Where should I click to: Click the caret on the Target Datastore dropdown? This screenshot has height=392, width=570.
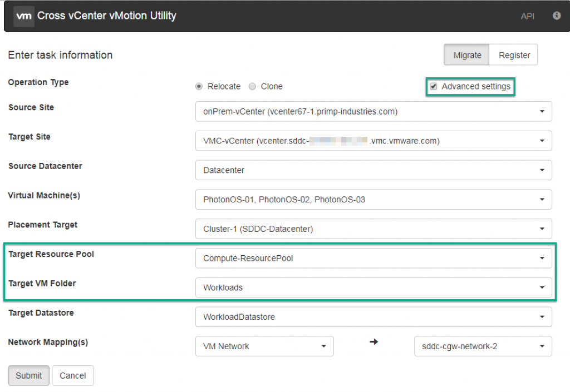coord(542,317)
